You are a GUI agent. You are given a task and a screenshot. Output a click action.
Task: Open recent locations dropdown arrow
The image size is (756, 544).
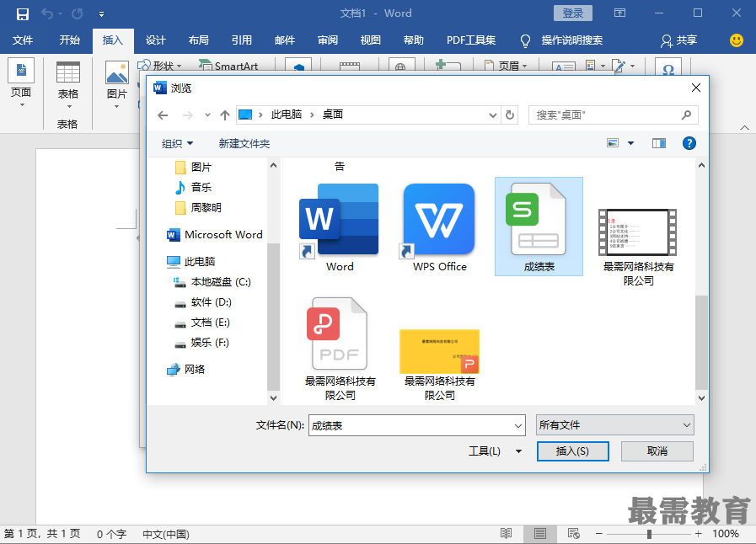point(208,115)
